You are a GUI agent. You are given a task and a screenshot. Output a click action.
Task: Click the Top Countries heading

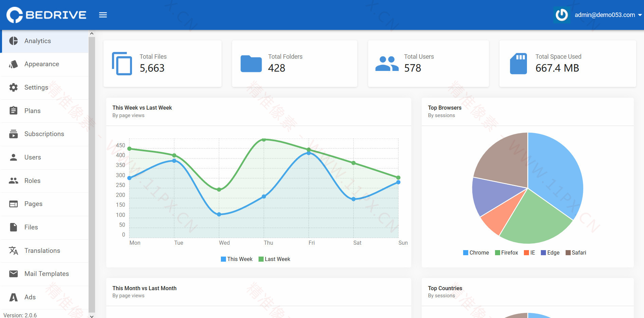tap(445, 288)
